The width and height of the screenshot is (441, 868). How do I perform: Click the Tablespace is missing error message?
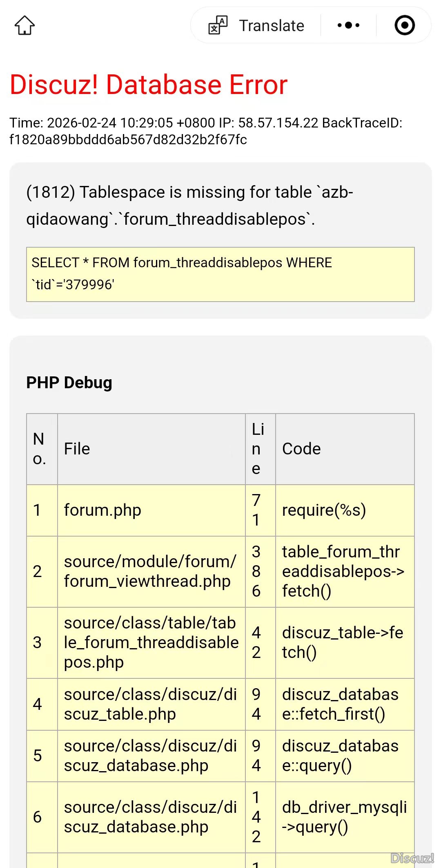tap(189, 206)
